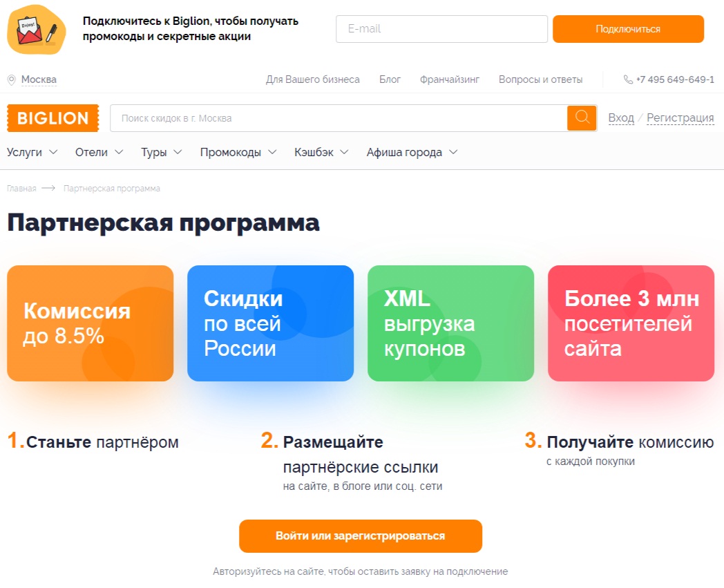Screen dimensions: 724x588
Task: Click step one Станьте партнёром text
Action: coord(102,442)
